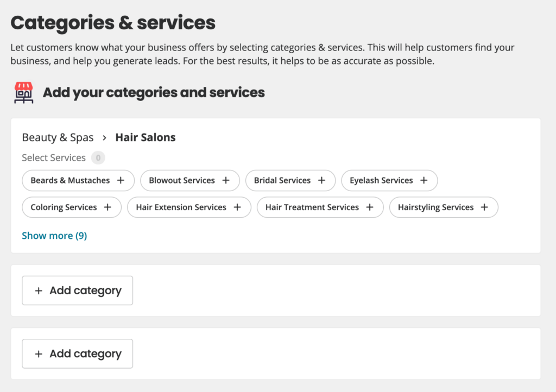Image resolution: width=556 pixels, height=392 pixels.
Task: Select the Beards & Mustaches service chip
Action: pos(78,180)
